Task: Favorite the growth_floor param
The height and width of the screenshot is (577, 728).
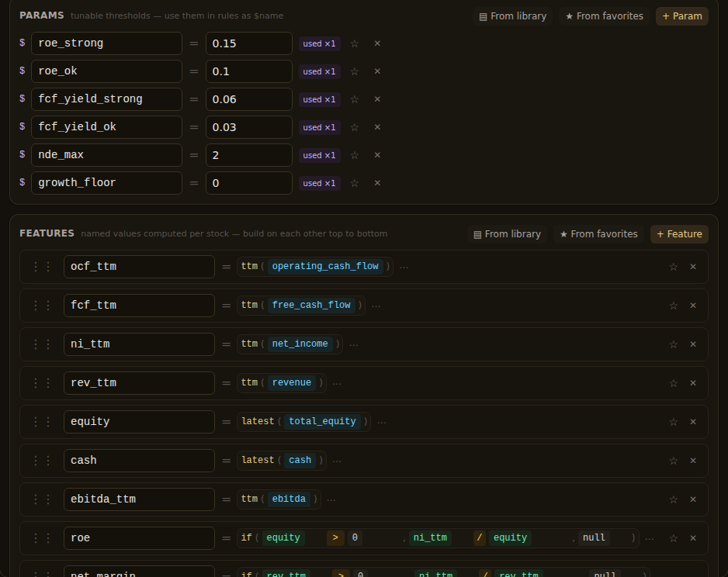Action: (355, 183)
